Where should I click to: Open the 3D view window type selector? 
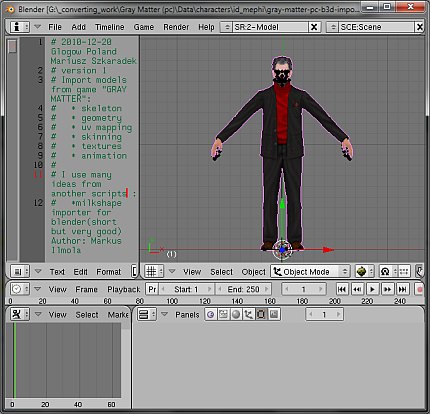[154, 271]
